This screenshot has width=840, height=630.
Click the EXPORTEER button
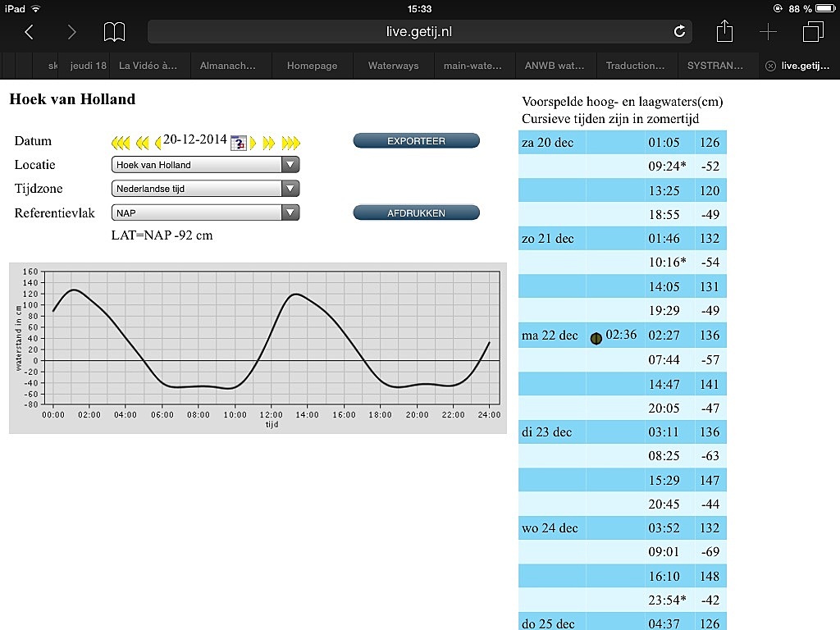pos(416,141)
